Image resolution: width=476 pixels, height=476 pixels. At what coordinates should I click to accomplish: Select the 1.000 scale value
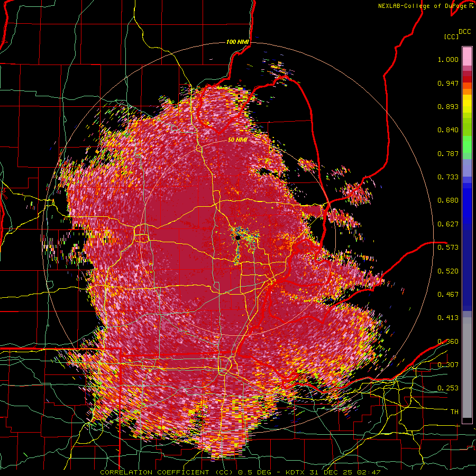448,59
